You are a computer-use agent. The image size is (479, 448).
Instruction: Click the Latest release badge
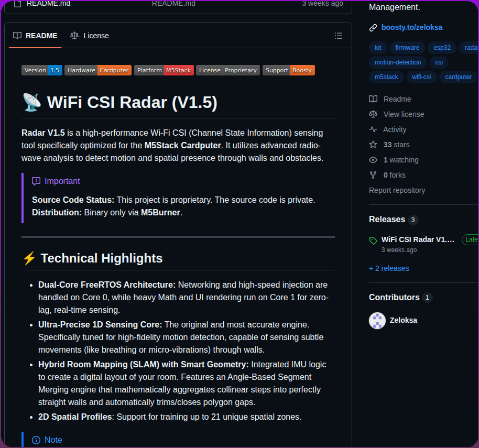[x=471, y=239]
